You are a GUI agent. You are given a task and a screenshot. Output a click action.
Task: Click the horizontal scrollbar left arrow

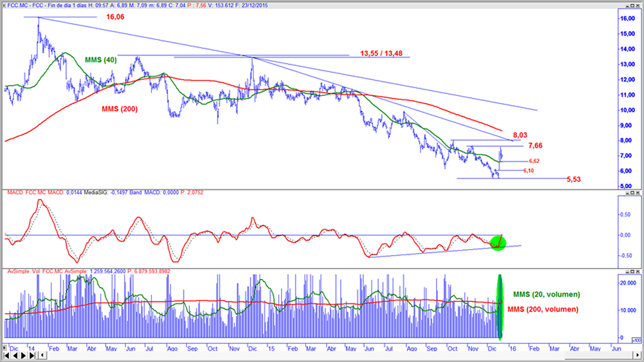coord(43,355)
